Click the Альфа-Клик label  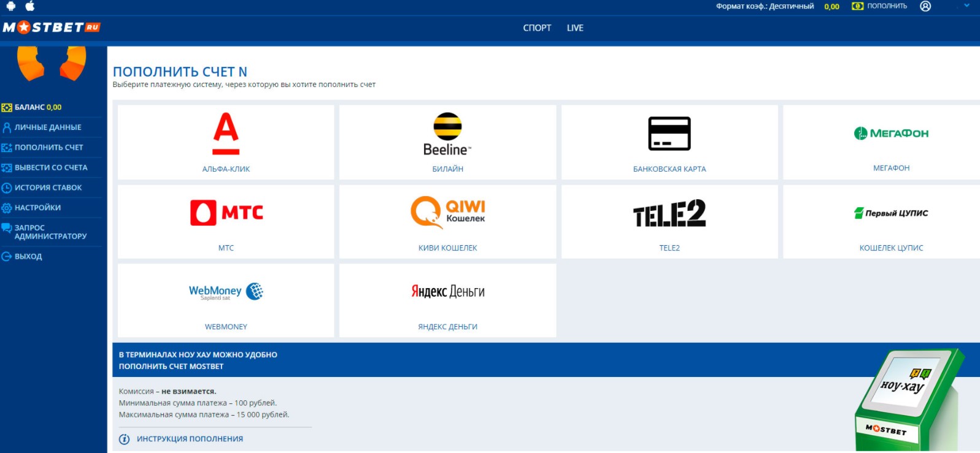coord(226,169)
